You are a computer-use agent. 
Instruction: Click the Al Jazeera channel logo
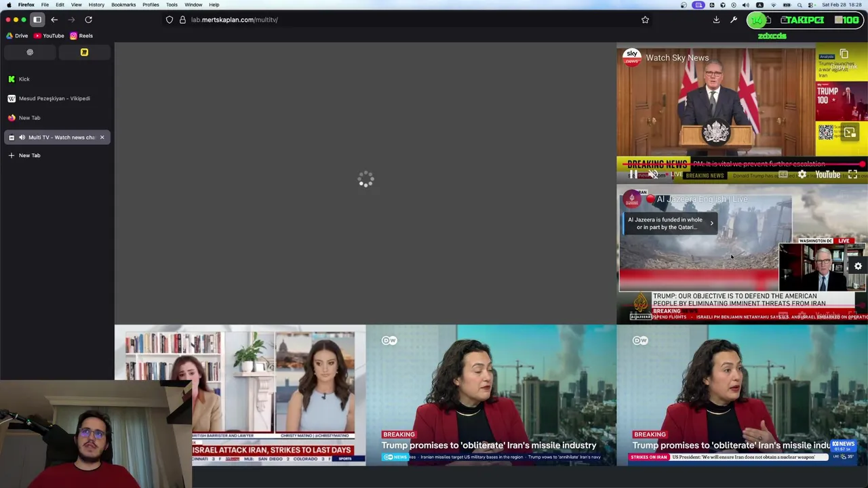632,199
